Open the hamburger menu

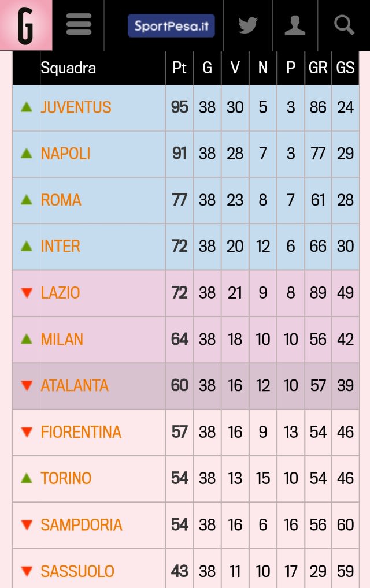click(x=79, y=24)
